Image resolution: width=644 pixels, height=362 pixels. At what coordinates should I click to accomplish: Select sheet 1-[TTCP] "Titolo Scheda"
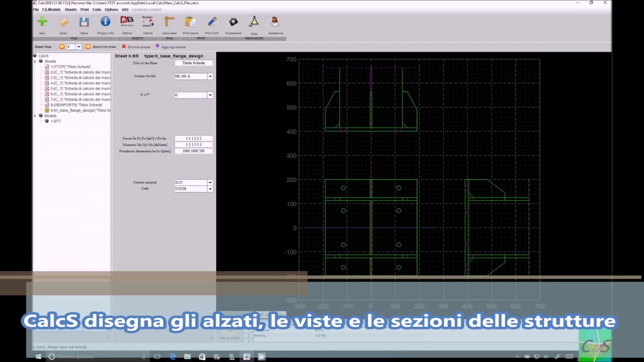point(70,67)
